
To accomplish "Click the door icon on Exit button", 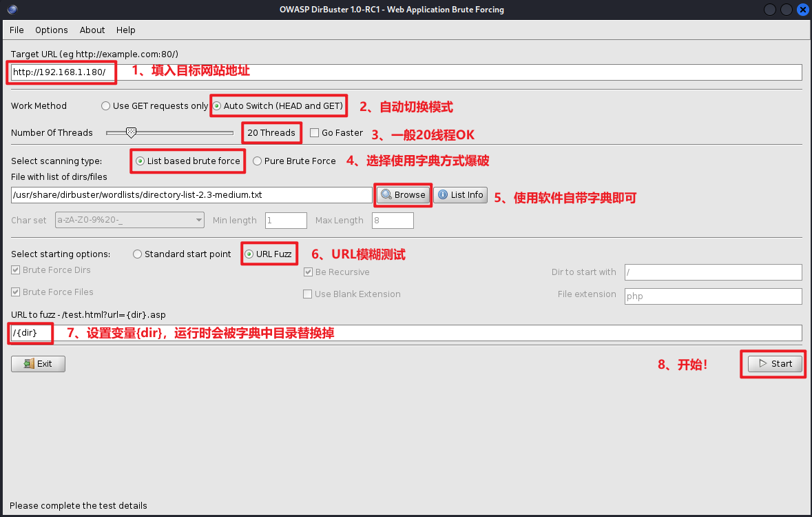I will [x=29, y=363].
